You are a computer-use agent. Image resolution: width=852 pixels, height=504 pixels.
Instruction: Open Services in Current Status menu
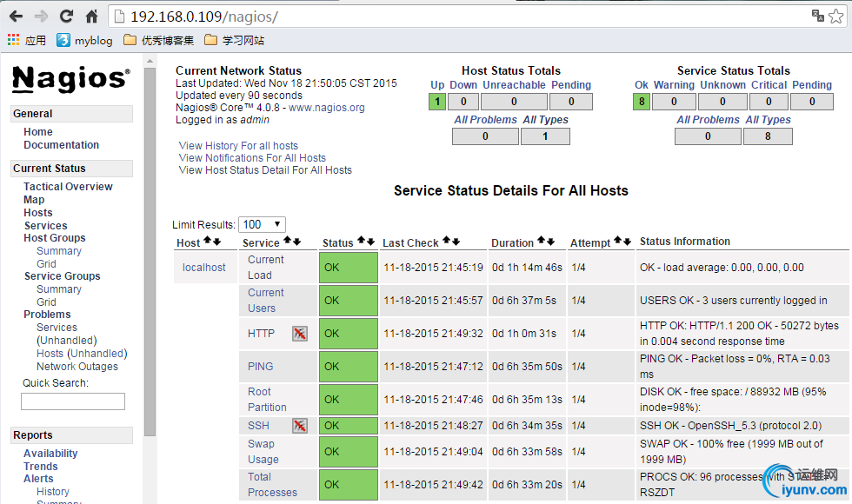pos(45,225)
